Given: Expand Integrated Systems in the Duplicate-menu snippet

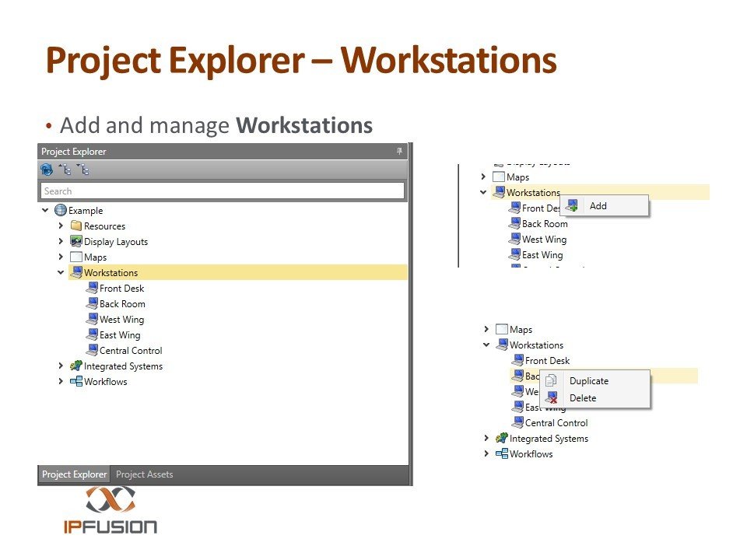Looking at the screenshot, I should tap(486, 438).
